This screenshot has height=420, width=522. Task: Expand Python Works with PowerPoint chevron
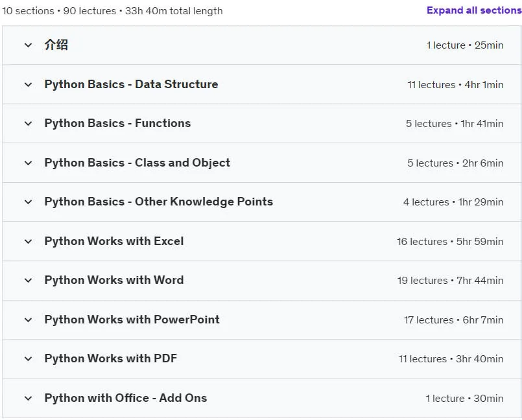[x=29, y=320]
